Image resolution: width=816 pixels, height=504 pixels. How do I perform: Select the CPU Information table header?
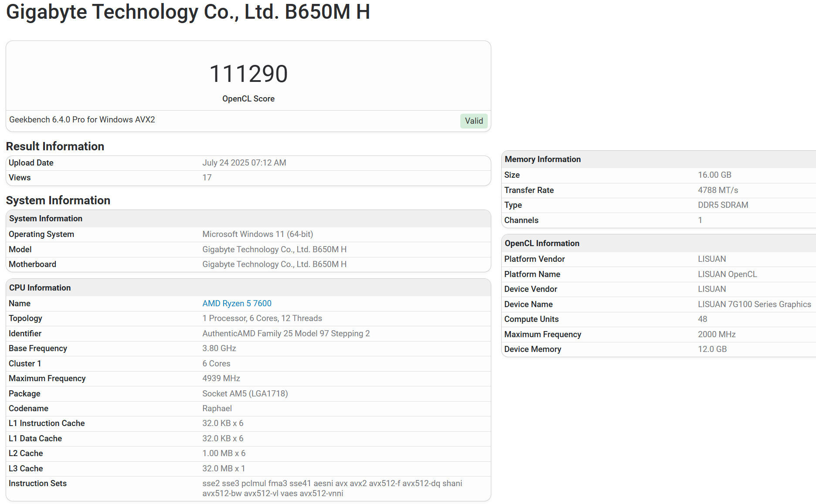pos(40,288)
